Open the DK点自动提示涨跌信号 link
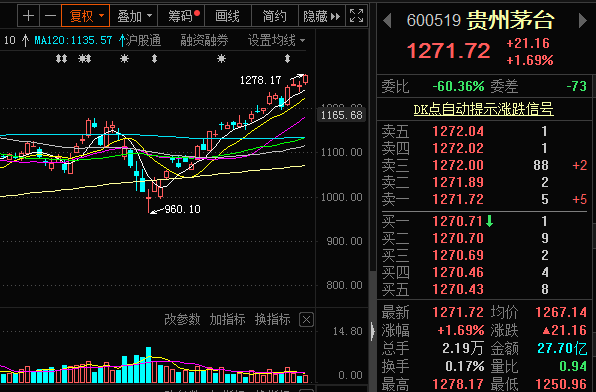596x392 pixels. (x=483, y=110)
